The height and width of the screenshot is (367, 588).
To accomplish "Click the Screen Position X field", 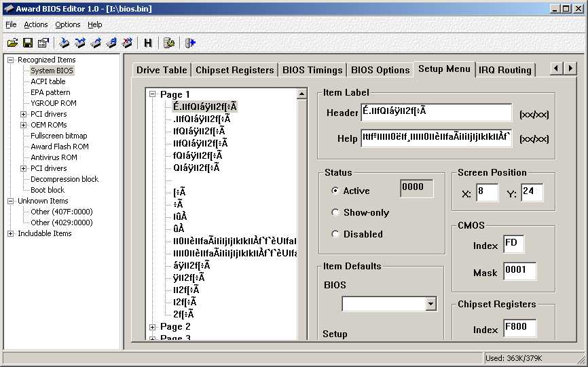I will [x=487, y=193].
